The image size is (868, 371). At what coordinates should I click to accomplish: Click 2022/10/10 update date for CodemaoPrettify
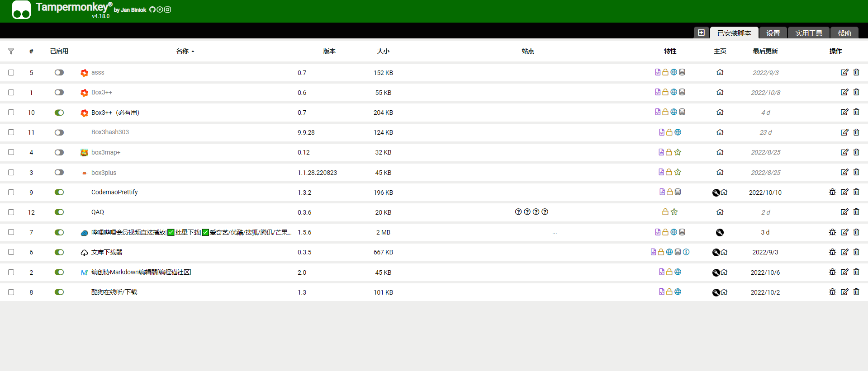pos(765,193)
